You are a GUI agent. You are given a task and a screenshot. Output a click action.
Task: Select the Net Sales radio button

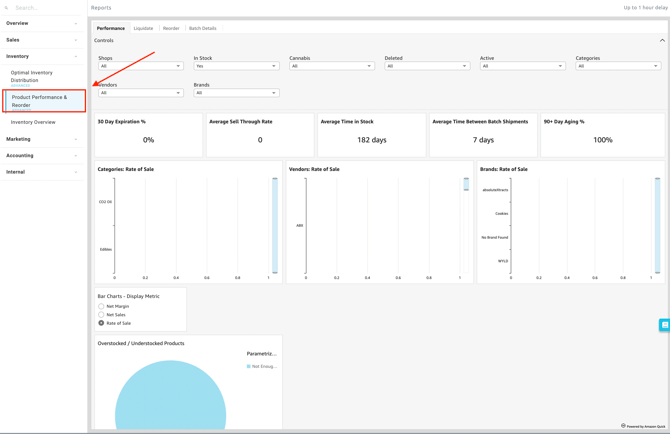click(x=101, y=315)
